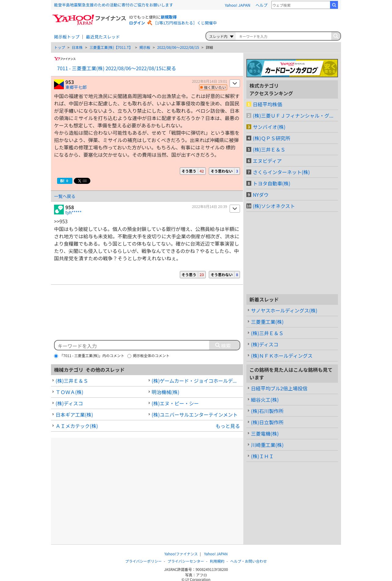392x581 pixels.
Task: Open 掲示板トップ menu link
Action: click(x=67, y=37)
